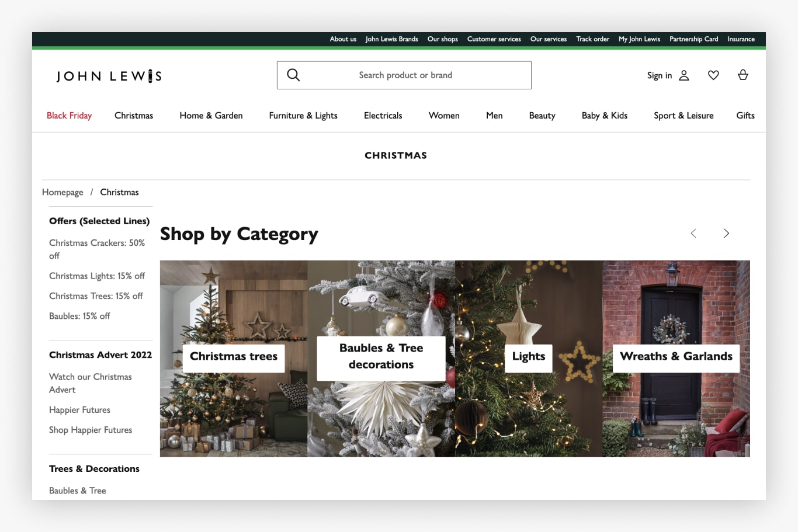
Task: Click the search magnifier icon
Action: [x=293, y=75]
